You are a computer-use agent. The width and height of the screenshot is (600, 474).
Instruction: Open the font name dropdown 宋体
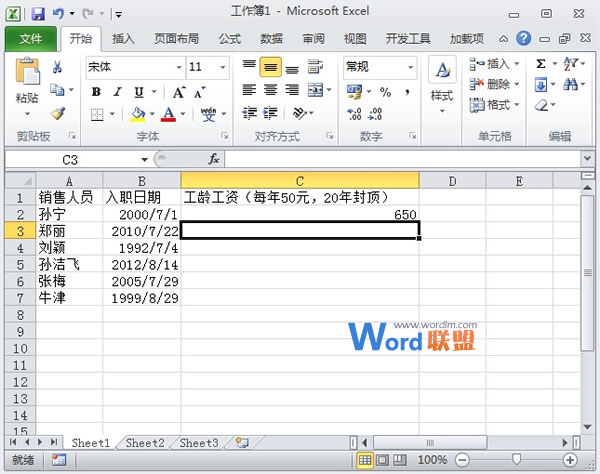[179, 67]
